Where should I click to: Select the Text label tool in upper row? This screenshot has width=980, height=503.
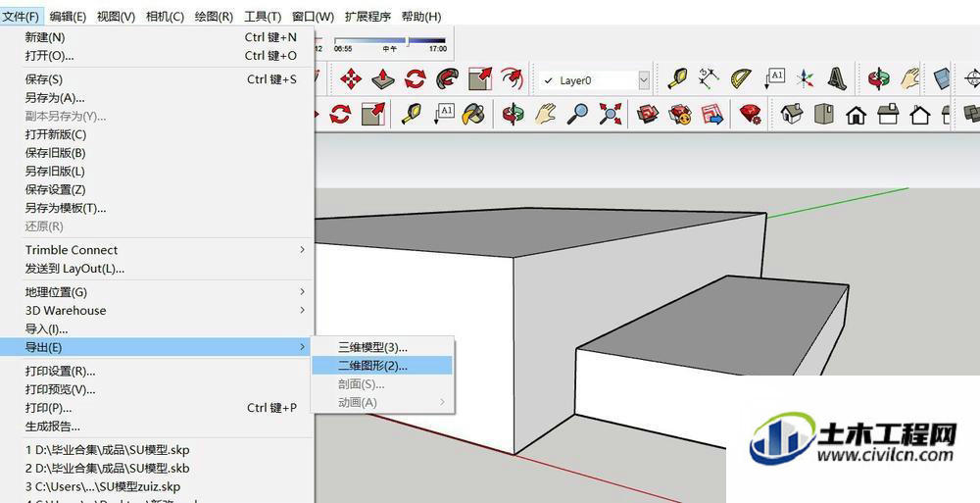[x=774, y=78]
